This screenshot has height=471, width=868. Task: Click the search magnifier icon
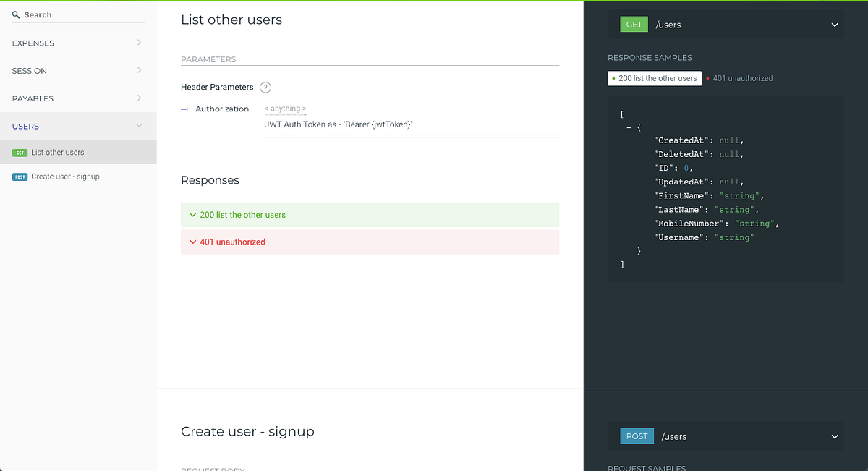point(16,14)
